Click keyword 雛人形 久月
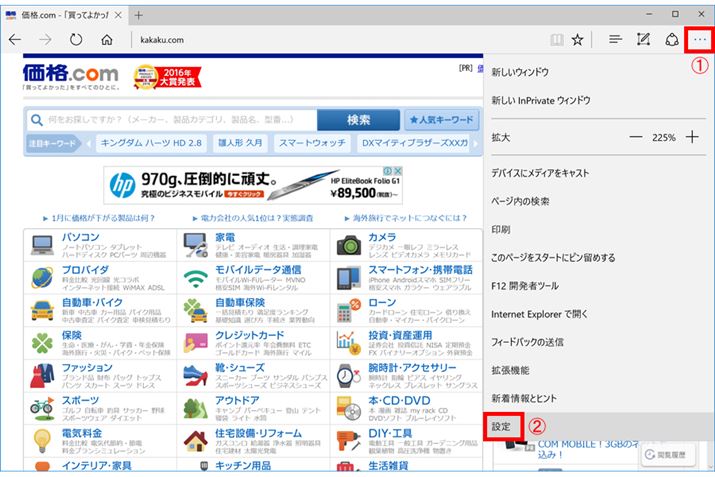715x477 pixels. [x=240, y=143]
